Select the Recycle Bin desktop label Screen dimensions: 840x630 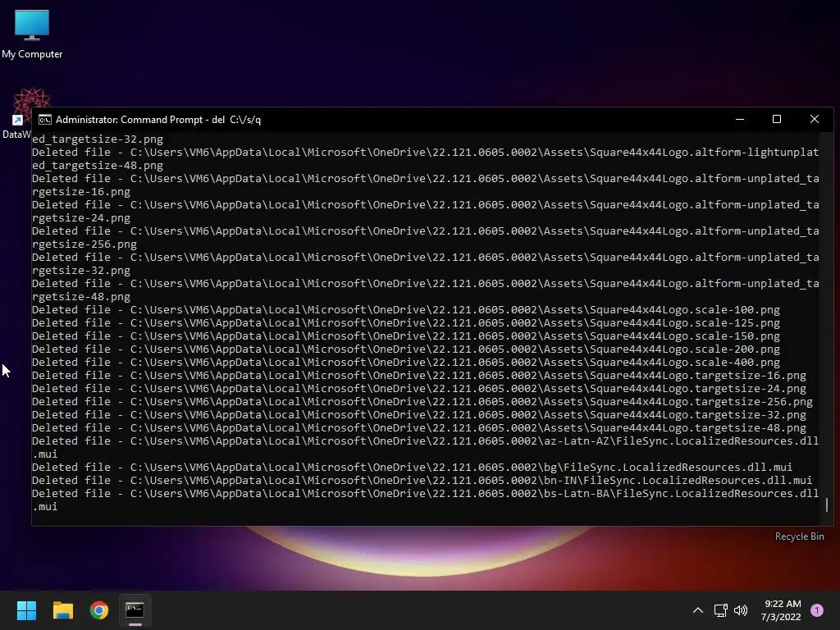click(799, 536)
